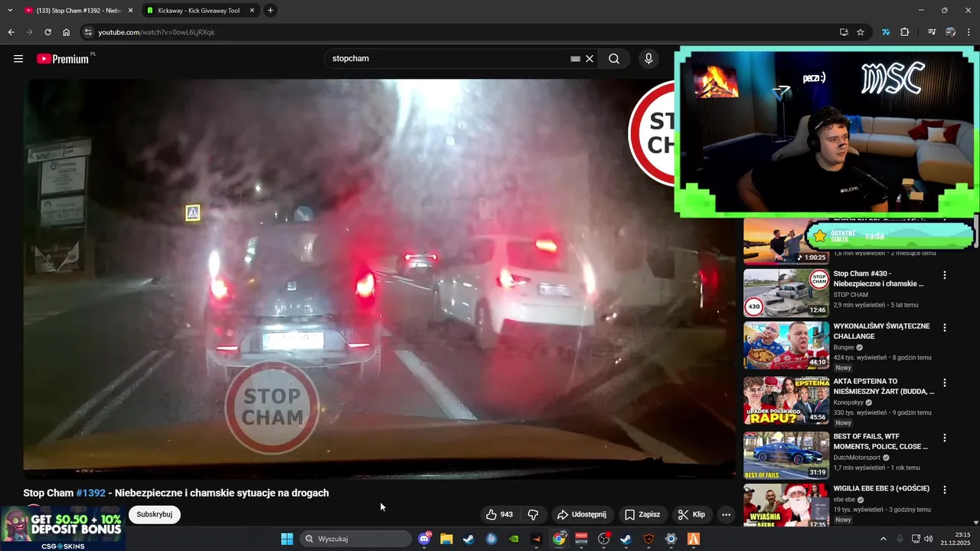
Task: Open the Extensions puzzle icon
Action: coord(905,32)
